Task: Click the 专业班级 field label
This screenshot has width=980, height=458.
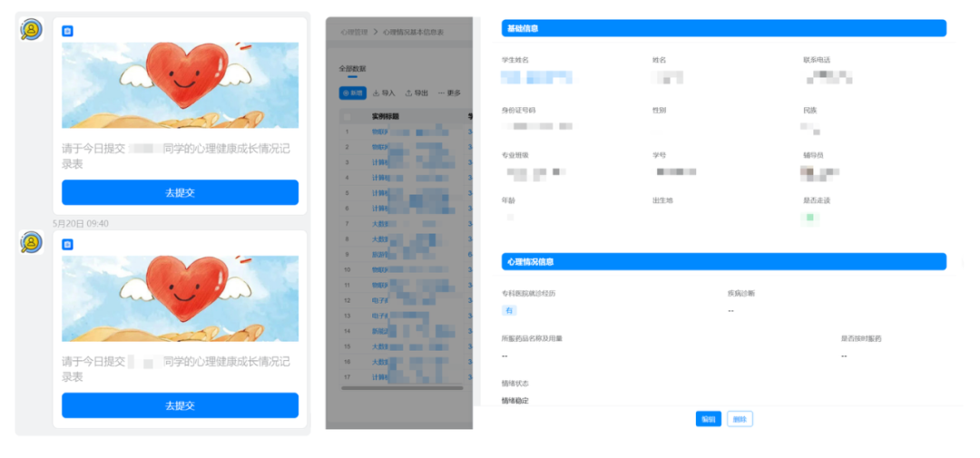Action: pos(515,155)
